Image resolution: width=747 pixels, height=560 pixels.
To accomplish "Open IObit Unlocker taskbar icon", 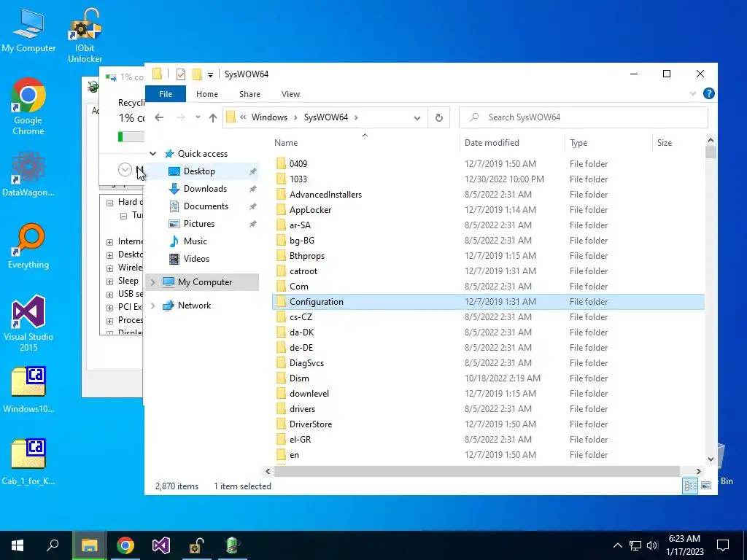I will point(197,545).
